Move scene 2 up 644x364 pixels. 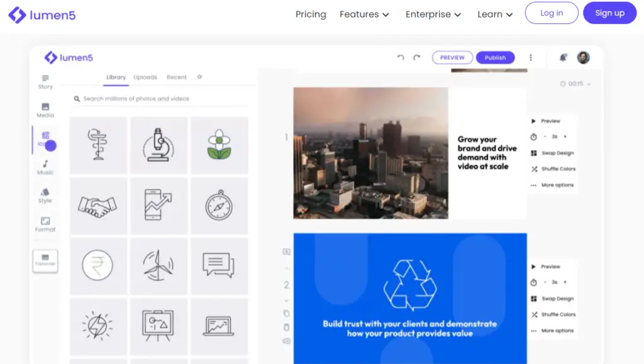286,268
